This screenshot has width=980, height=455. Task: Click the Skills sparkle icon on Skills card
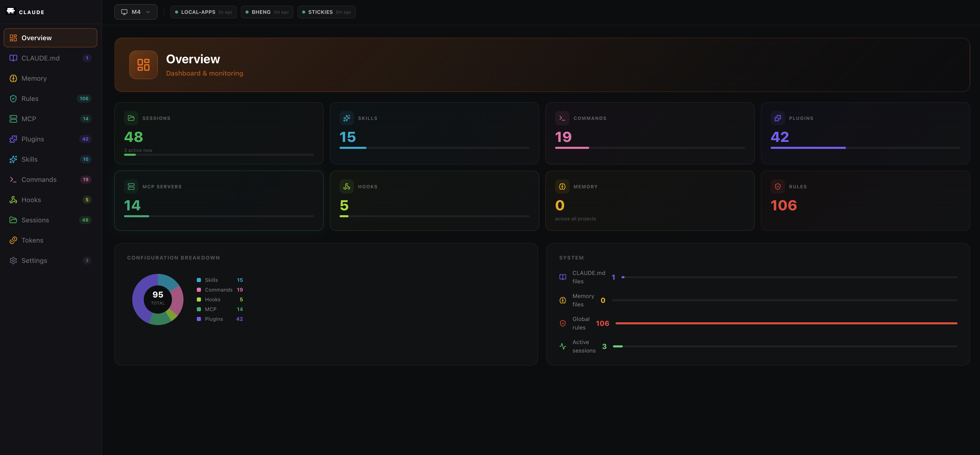pyautogui.click(x=346, y=118)
